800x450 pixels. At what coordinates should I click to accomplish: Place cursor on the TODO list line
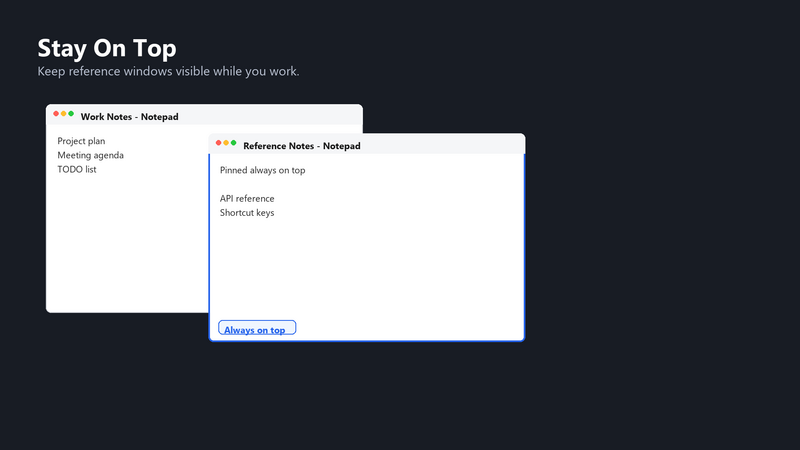pos(77,169)
